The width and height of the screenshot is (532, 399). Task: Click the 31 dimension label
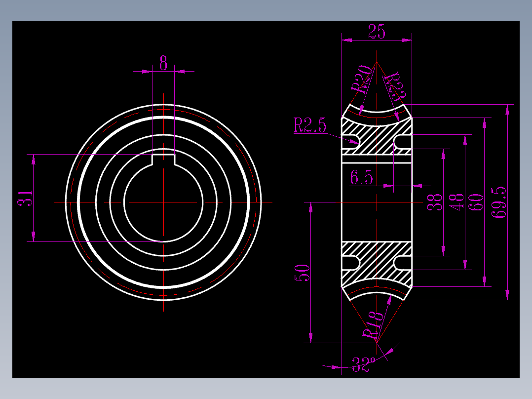(x=25, y=199)
